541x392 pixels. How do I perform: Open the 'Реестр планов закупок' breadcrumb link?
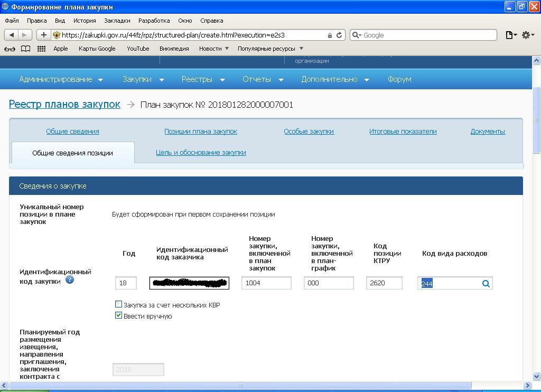pyautogui.click(x=64, y=104)
